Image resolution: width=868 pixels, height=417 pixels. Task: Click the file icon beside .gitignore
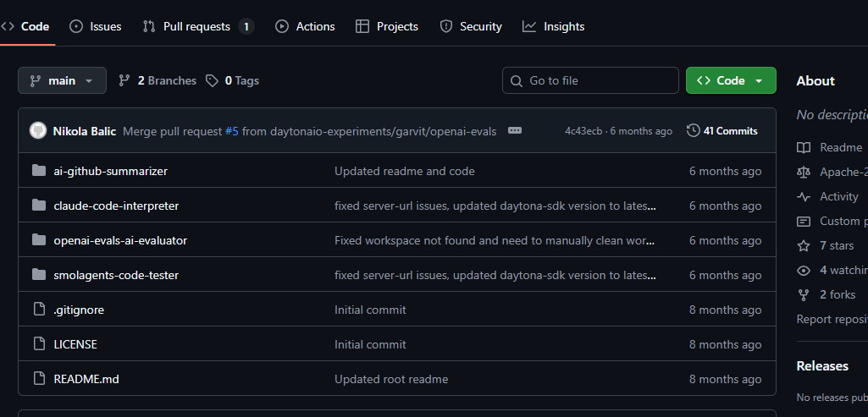[x=39, y=310]
